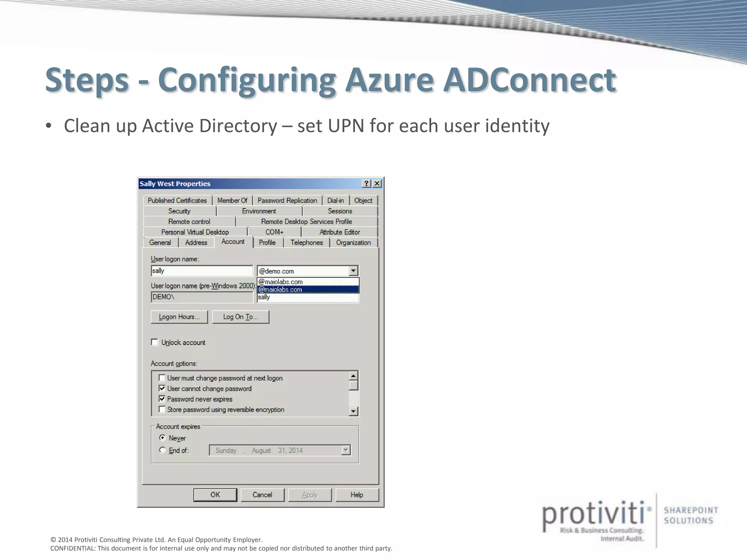Open the Profile tab
This screenshot has width=747, height=560.
pyautogui.click(x=267, y=243)
